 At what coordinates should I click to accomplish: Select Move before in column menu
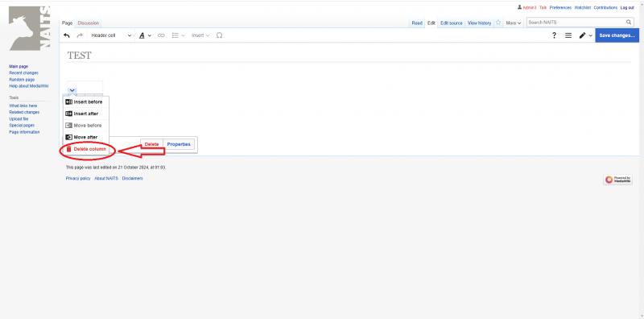[86, 126]
